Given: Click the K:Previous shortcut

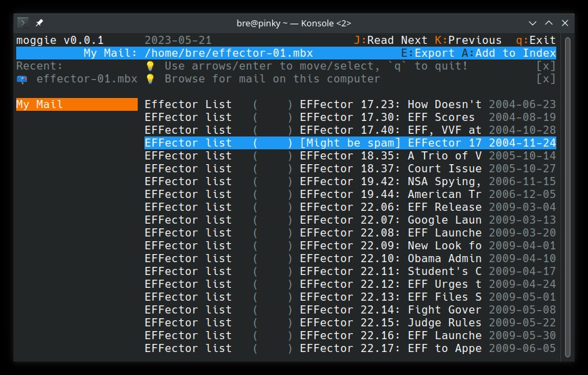Looking at the screenshot, I should pyautogui.click(x=468, y=40).
